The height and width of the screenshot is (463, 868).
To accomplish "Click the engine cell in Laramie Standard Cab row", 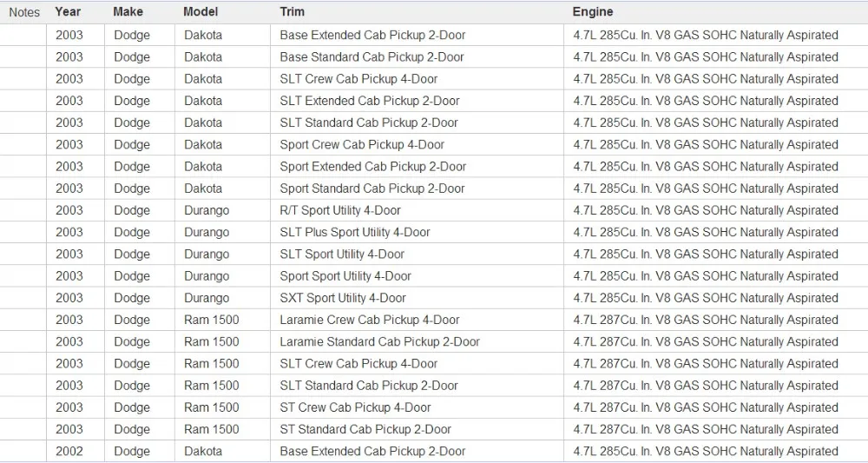I will pyautogui.click(x=706, y=341).
